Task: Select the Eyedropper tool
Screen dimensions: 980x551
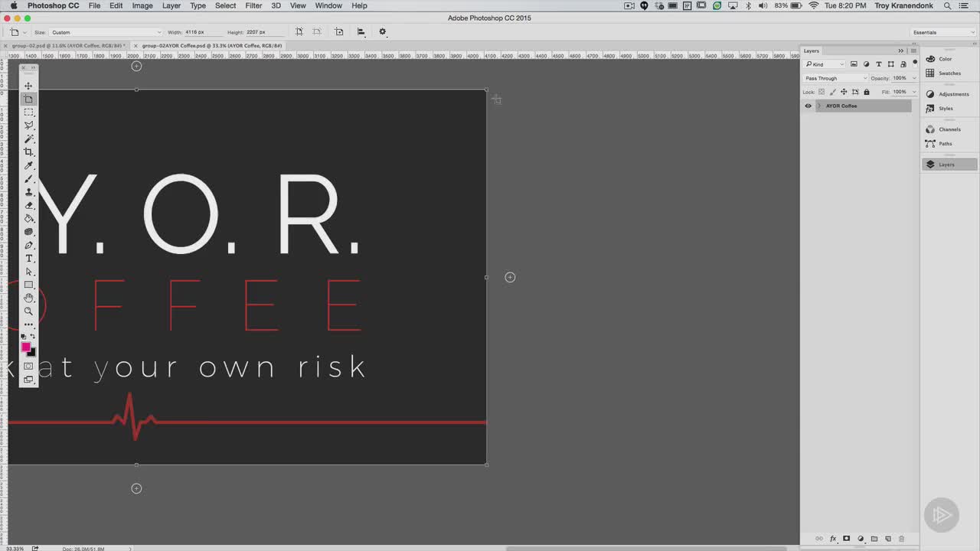Action: 28,165
